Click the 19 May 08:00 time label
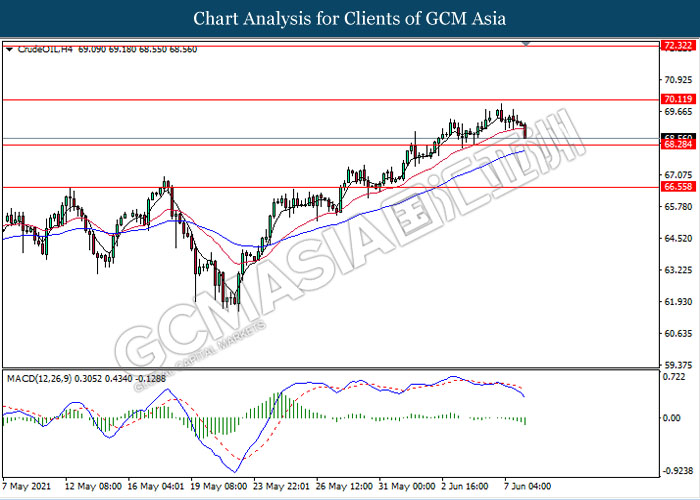Viewport: 700px width, 500px height. 218,486
